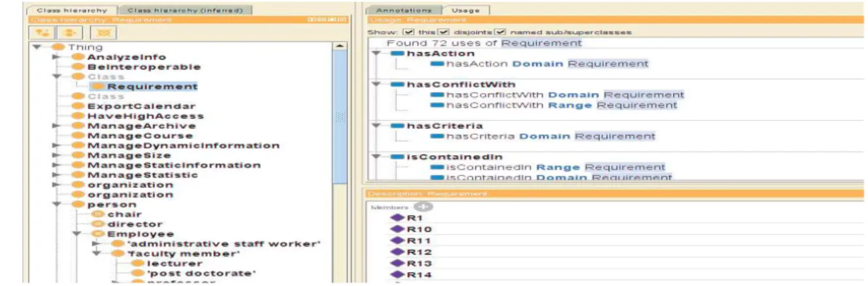This screenshot has height=286, width=868.
Task: Expand the ManageArchive class
Action: click(x=57, y=126)
